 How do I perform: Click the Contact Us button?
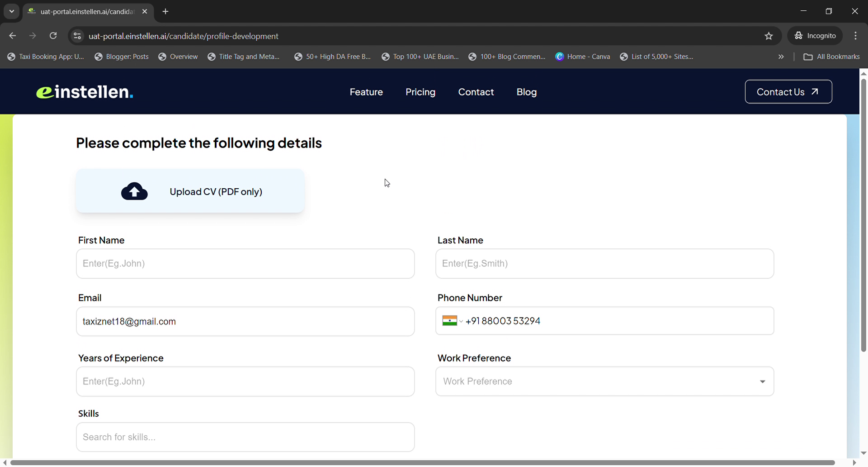pyautogui.click(x=788, y=92)
